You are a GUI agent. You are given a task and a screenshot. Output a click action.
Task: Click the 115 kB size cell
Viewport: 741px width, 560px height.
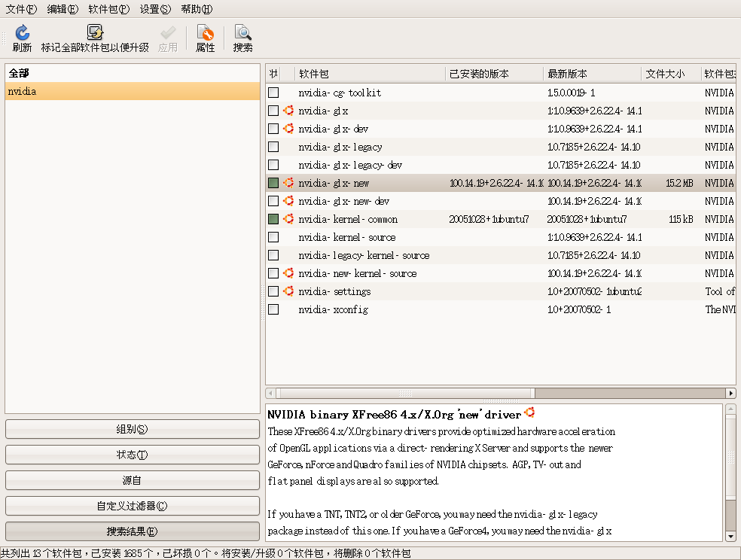(681, 219)
